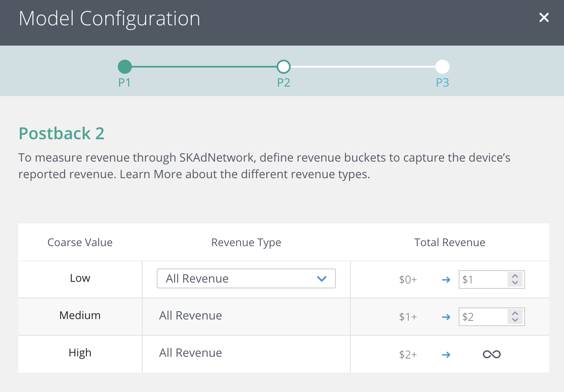564x392 pixels.
Task: Click the P3 step label
Action: coord(442,83)
